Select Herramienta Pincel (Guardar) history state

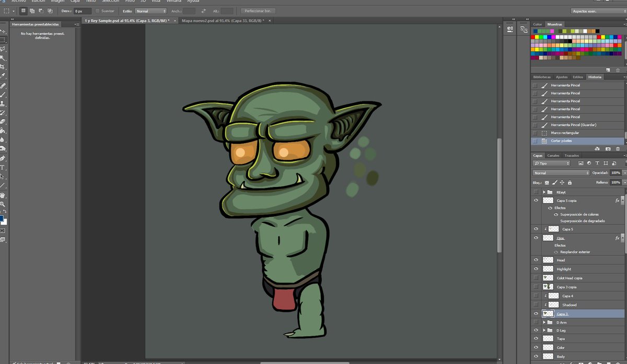(578, 125)
